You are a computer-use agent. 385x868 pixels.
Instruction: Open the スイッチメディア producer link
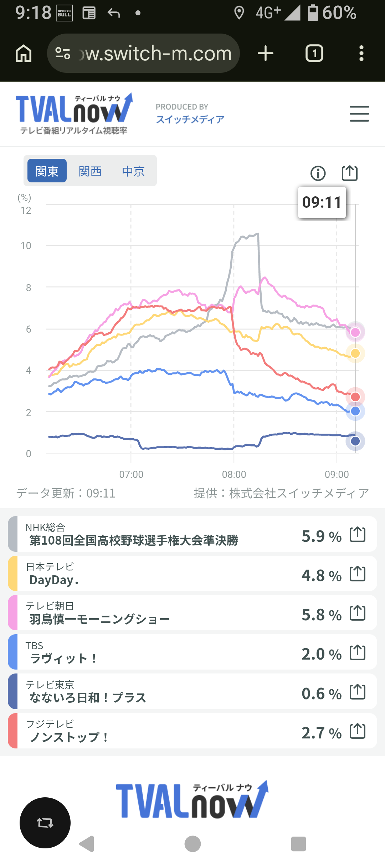click(190, 119)
